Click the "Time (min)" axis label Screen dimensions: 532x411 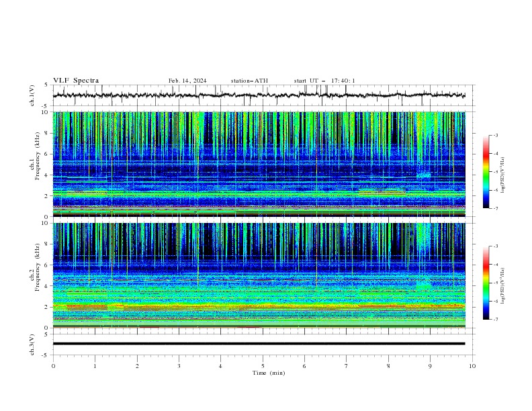click(269, 373)
